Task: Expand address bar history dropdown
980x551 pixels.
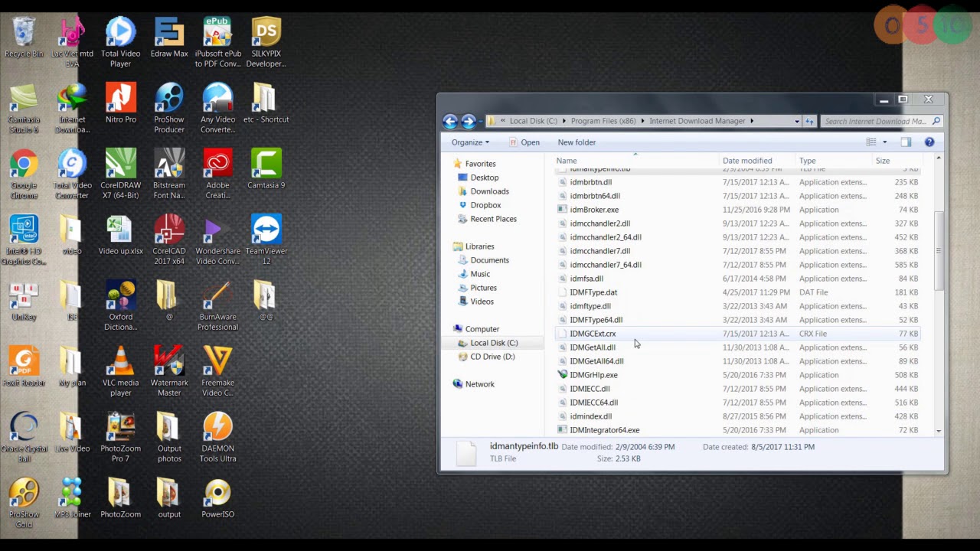Action: pos(796,121)
